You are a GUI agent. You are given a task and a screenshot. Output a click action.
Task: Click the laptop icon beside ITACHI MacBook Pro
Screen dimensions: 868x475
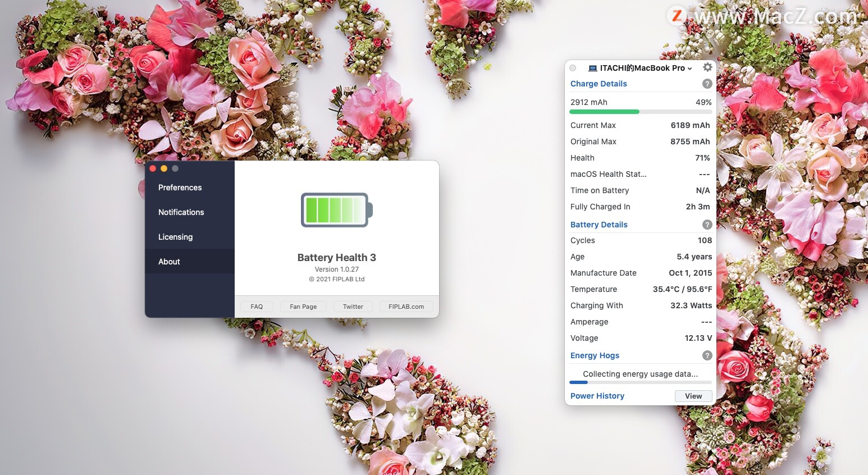tap(592, 68)
